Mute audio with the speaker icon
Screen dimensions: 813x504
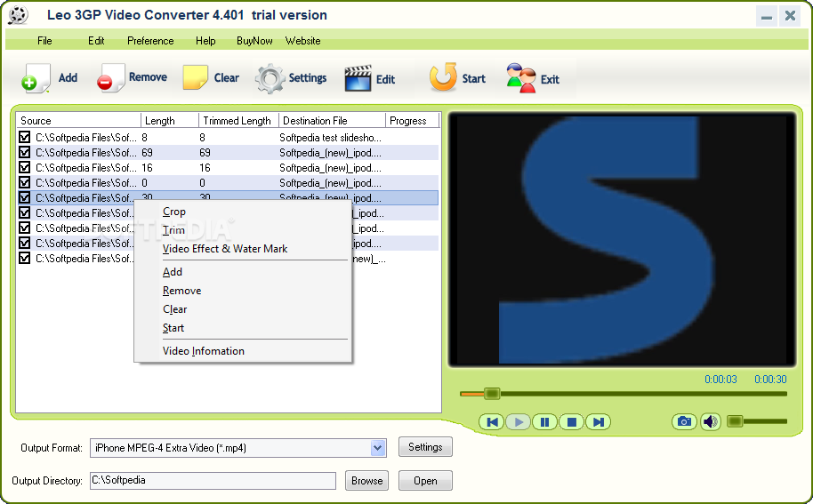pyautogui.click(x=711, y=421)
